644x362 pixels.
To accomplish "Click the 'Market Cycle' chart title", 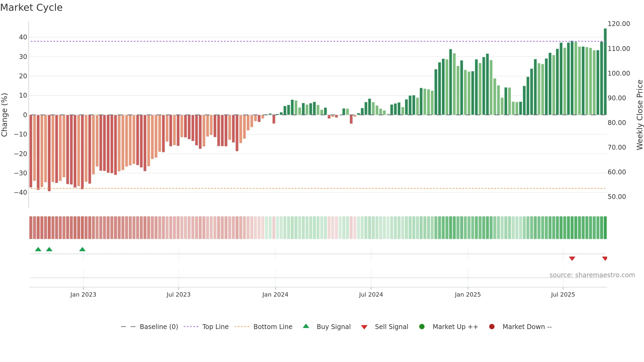I will point(31,8).
